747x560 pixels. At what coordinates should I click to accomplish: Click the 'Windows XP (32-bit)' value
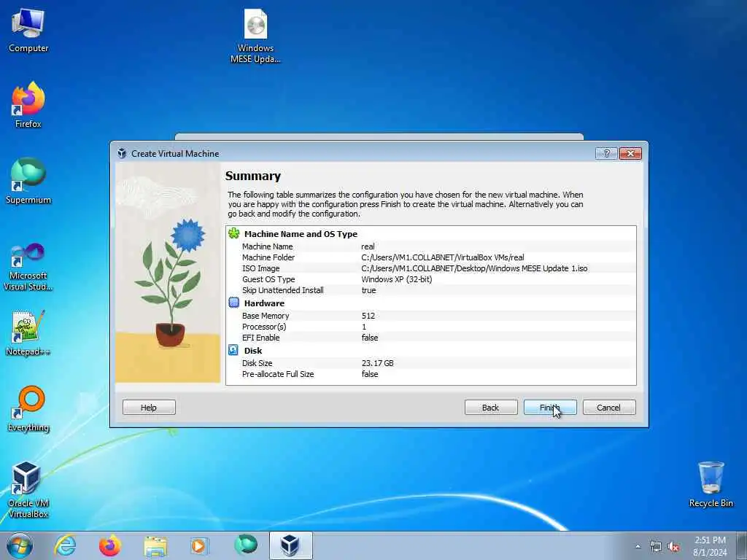(396, 279)
